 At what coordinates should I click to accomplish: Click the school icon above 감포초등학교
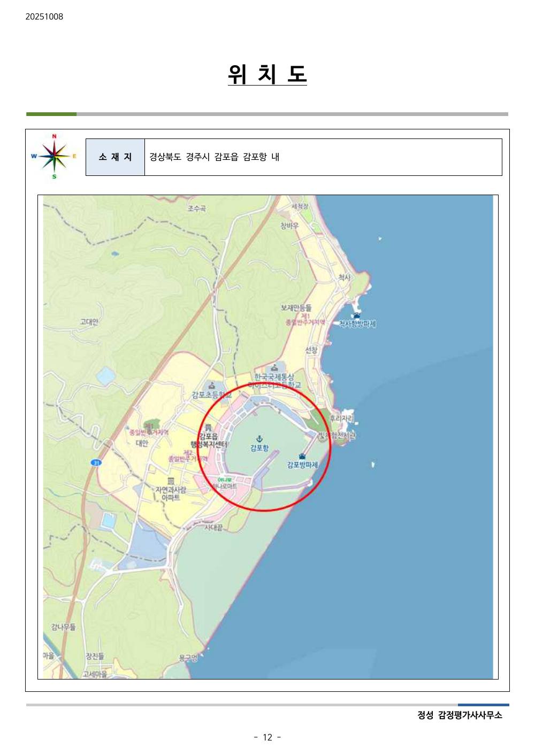tap(212, 385)
